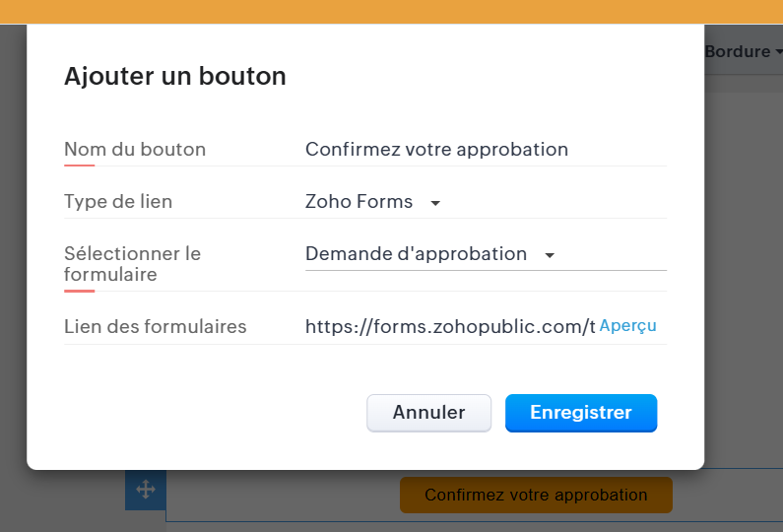Select the orange Confirmez votre approbation button

[x=536, y=495]
